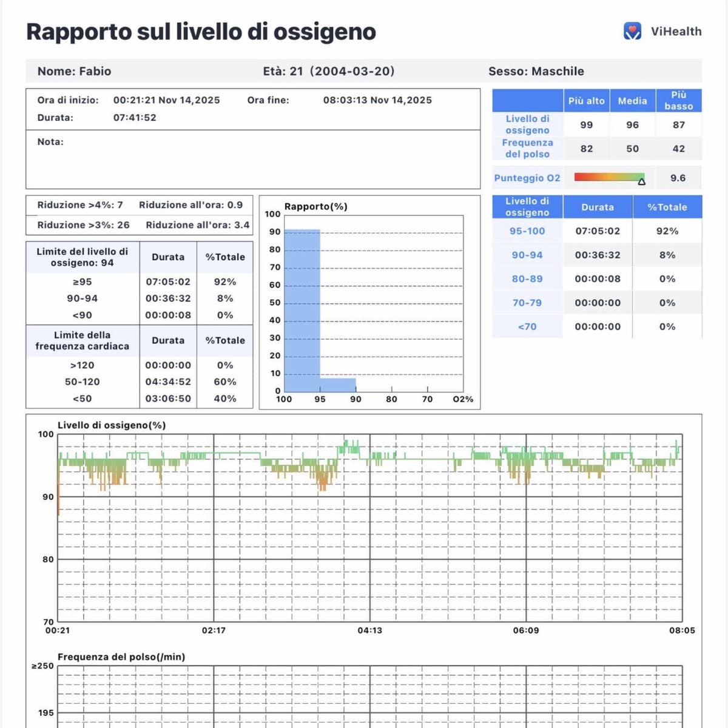This screenshot has height=728, width=728.
Task: Click the 02:17 time marker on oxygen chart
Action: coord(214,630)
